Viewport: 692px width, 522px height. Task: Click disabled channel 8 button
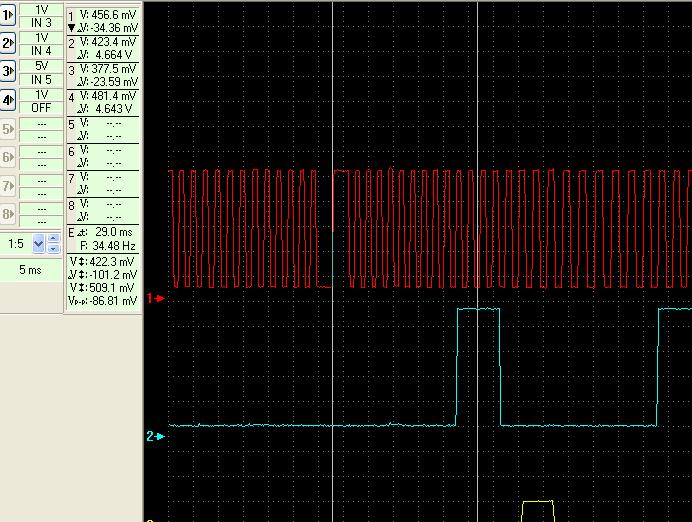tap(8, 214)
